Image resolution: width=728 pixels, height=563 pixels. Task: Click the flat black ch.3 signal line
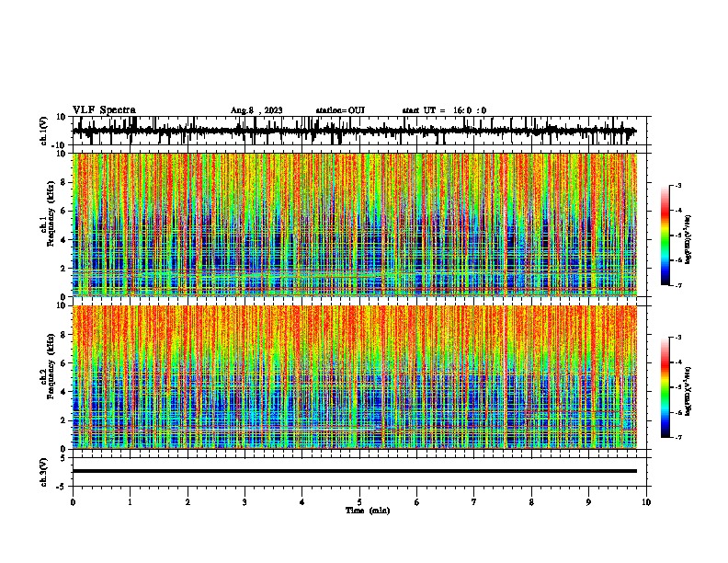355,471
